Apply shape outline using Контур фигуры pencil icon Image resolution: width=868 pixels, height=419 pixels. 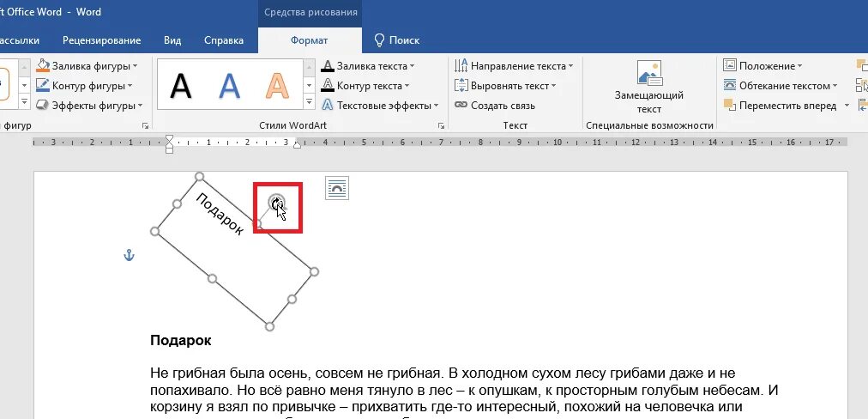point(43,86)
